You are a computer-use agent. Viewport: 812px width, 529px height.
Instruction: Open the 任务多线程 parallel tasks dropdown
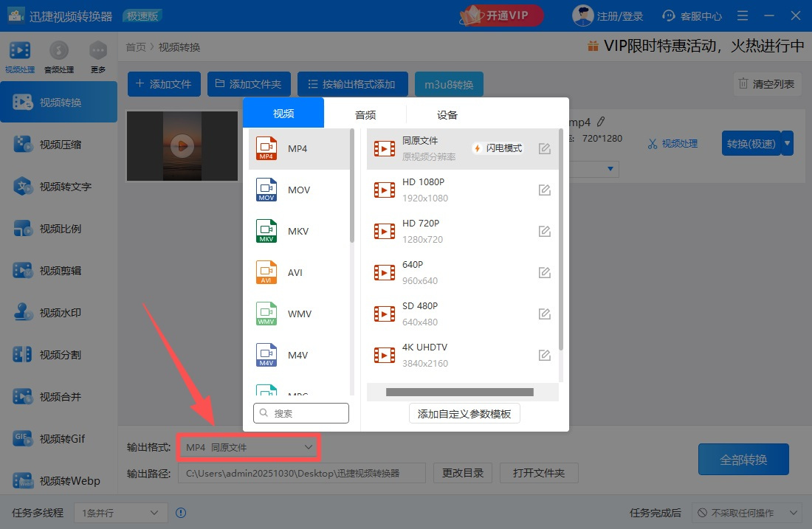pos(120,512)
